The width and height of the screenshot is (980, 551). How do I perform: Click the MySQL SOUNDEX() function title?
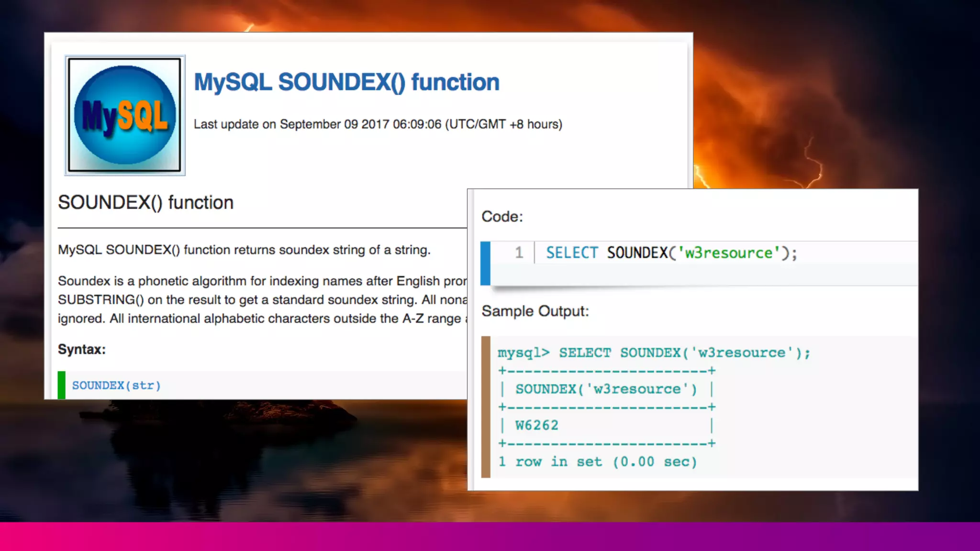[x=346, y=82]
